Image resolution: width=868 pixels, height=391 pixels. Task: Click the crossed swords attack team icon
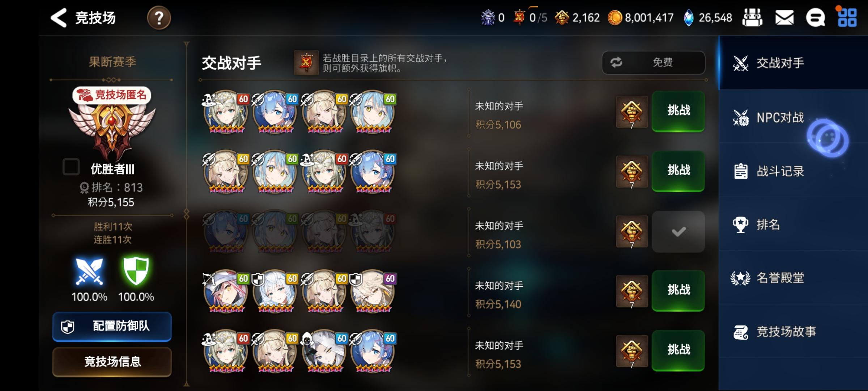[x=89, y=271]
